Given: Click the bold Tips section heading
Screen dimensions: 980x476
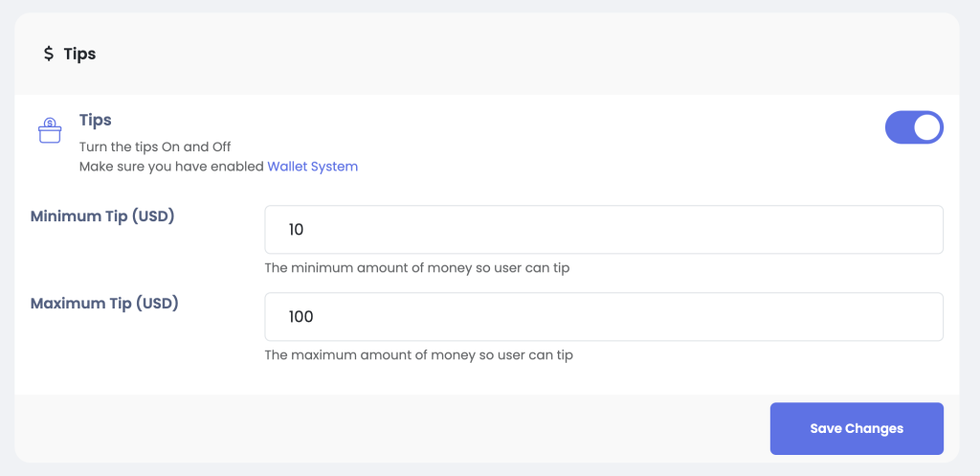Looking at the screenshot, I should tap(95, 120).
